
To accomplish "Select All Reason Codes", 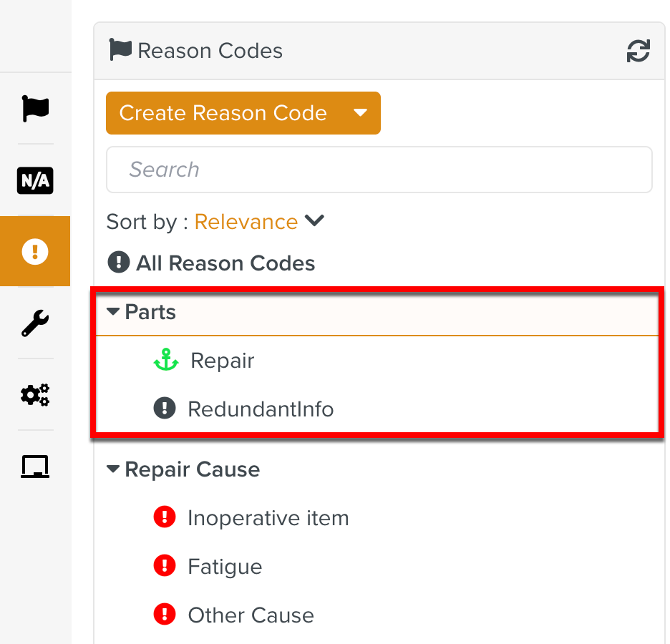I will pyautogui.click(x=225, y=263).
